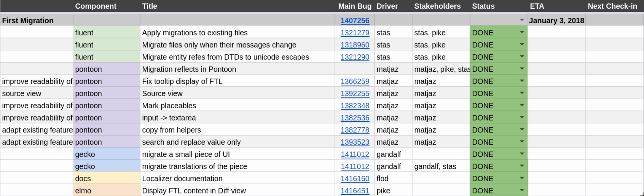Open bug link 1382348
This screenshot has width=644, height=196.
pos(355,106)
